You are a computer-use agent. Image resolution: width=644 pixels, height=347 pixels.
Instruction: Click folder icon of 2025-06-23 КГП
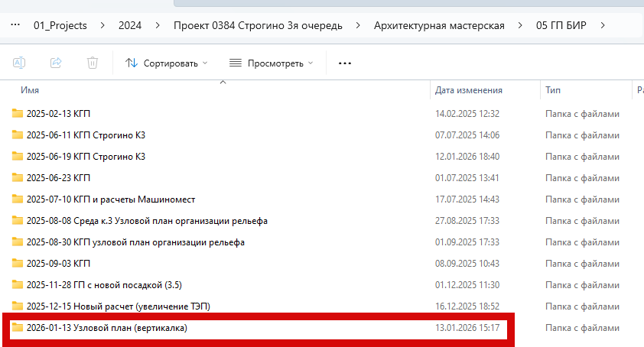coord(18,177)
